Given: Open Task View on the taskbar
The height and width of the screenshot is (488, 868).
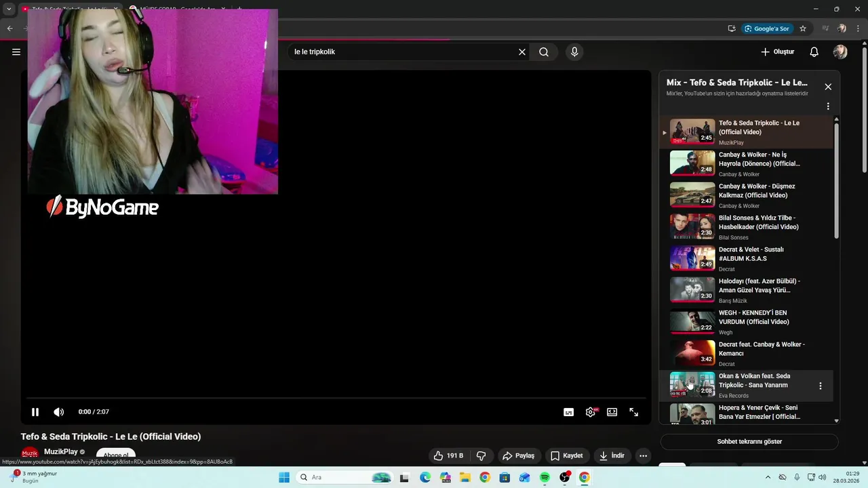Looking at the screenshot, I should point(404,477).
